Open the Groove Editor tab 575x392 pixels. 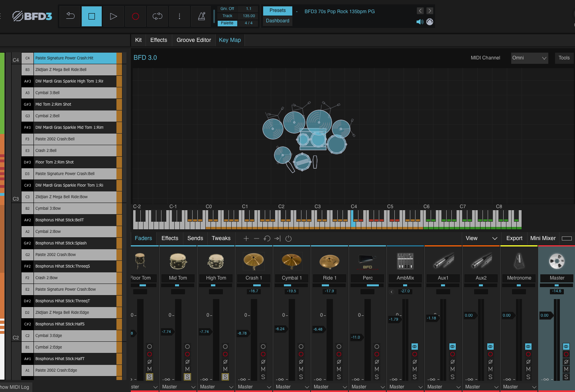point(194,40)
